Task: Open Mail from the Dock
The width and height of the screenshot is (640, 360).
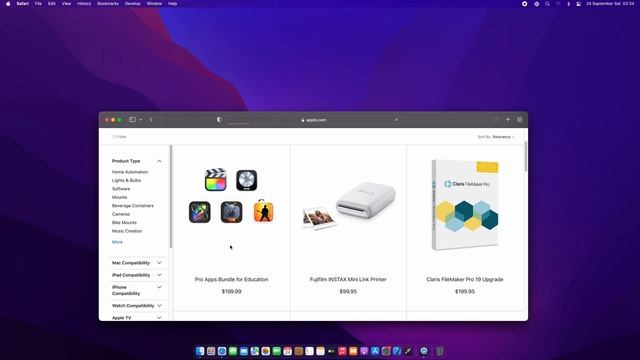Action: [244, 351]
